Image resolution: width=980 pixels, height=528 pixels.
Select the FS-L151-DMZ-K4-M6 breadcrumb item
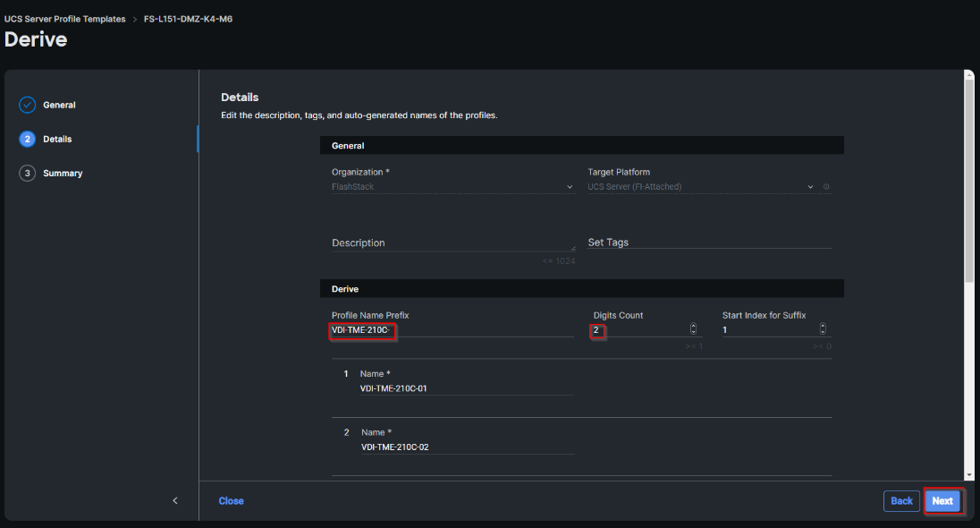(x=188, y=19)
